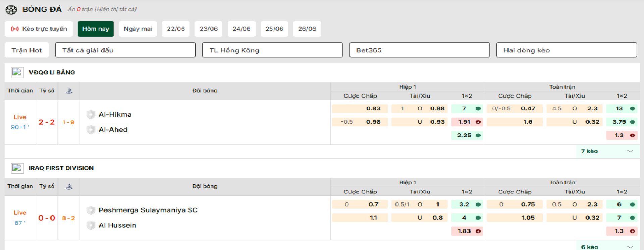644x250 pixels.
Task: Click Peshmerga Sulaymaniya SC team name
Action: [x=148, y=210]
